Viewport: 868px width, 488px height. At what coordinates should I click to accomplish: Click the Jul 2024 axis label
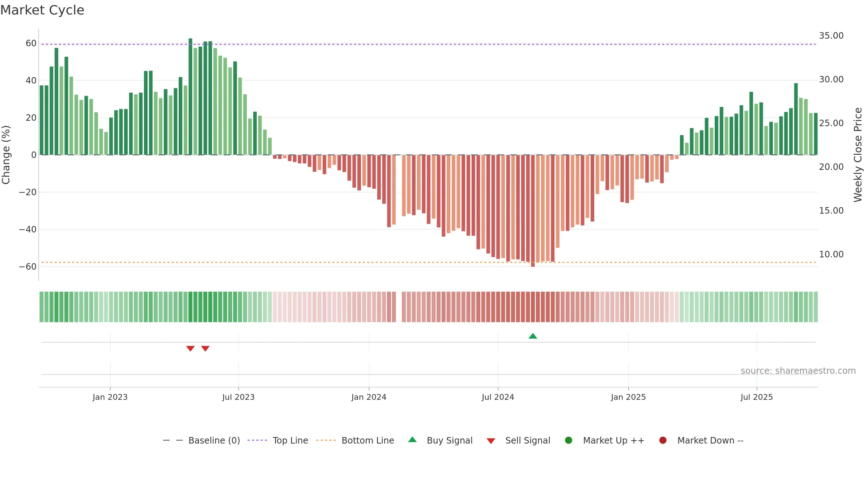pyautogui.click(x=498, y=397)
